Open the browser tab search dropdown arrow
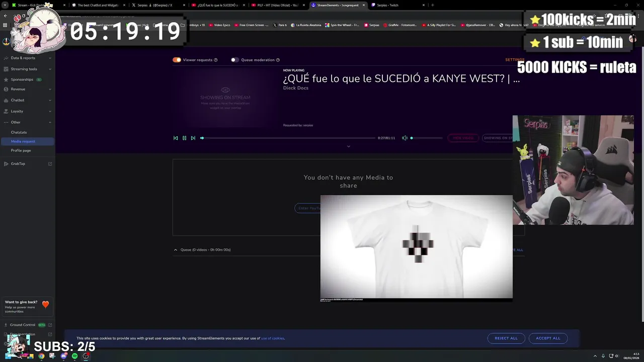Image resolution: width=644 pixels, height=362 pixels. [5, 5]
